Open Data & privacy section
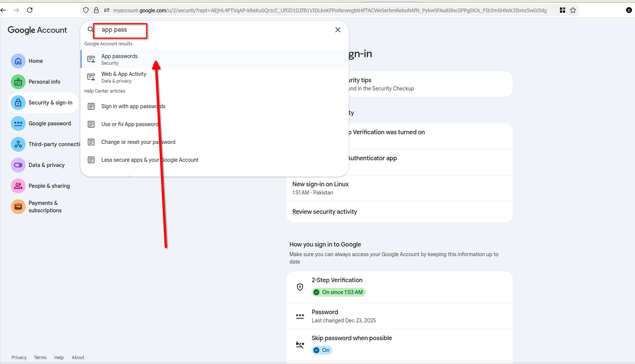The width and height of the screenshot is (635, 364). coord(43,165)
